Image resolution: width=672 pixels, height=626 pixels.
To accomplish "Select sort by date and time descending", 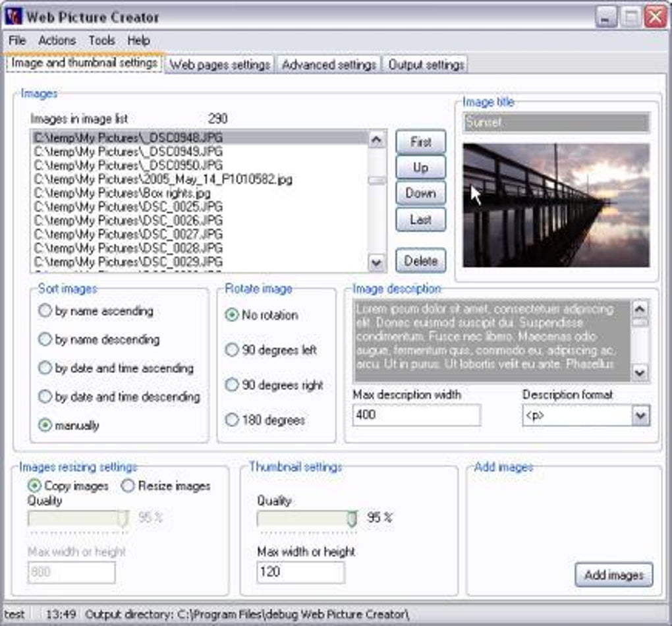I will 119,397.
